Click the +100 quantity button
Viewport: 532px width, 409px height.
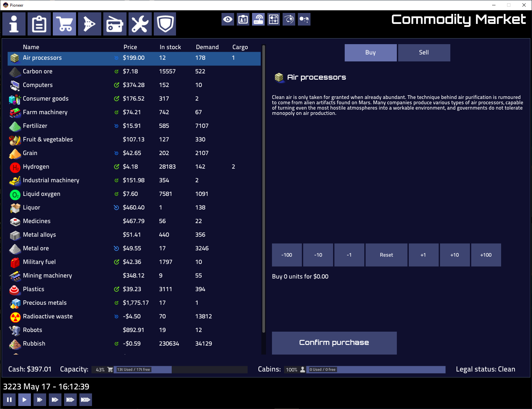[486, 255]
